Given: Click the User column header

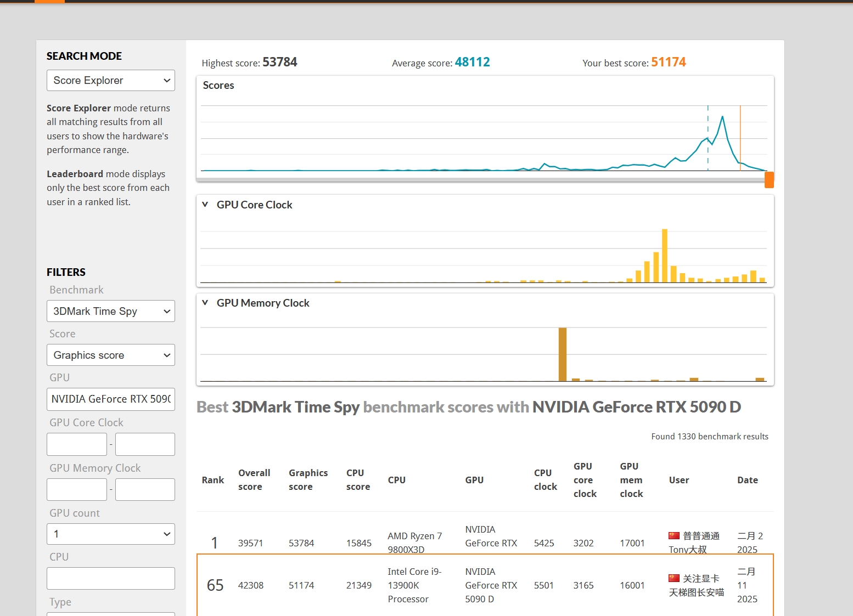Looking at the screenshot, I should 679,480.
